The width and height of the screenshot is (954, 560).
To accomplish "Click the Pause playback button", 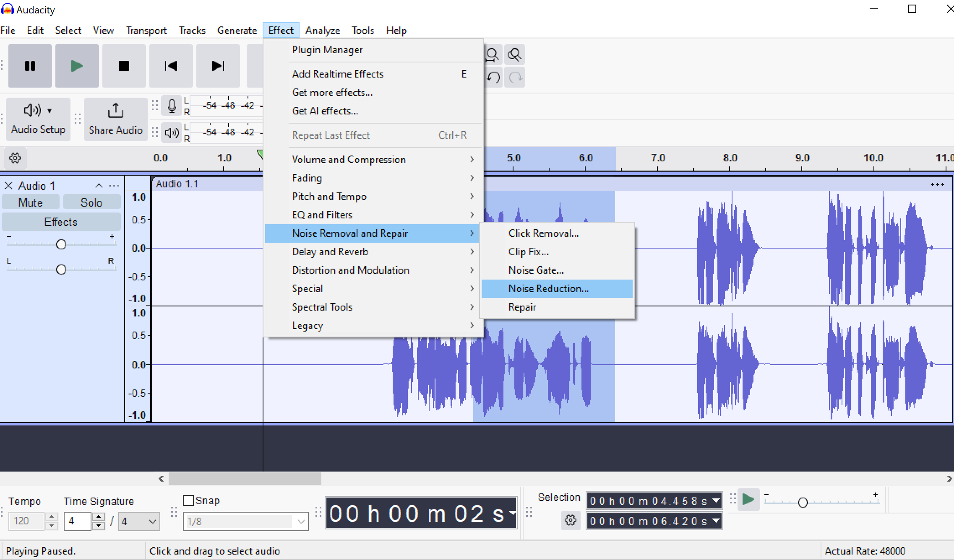I will pos(30,66).
